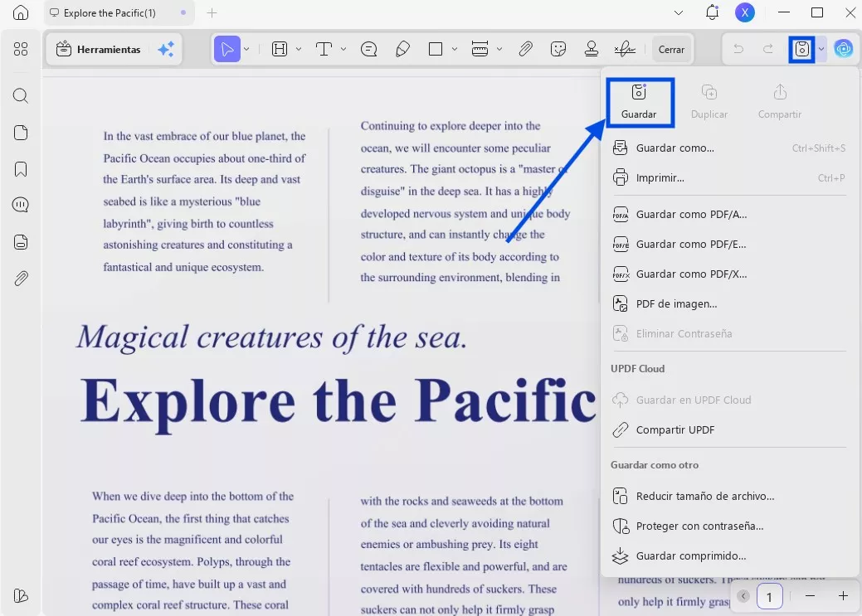Screen dimensions: 862x616
Task: Select the text box tool
Action: pyautogui.click(x=324, y=50)
